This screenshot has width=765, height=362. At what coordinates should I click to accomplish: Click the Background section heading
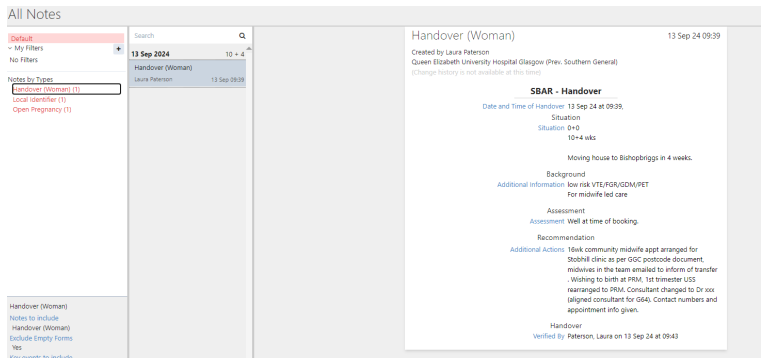click(x=565, y=174)
